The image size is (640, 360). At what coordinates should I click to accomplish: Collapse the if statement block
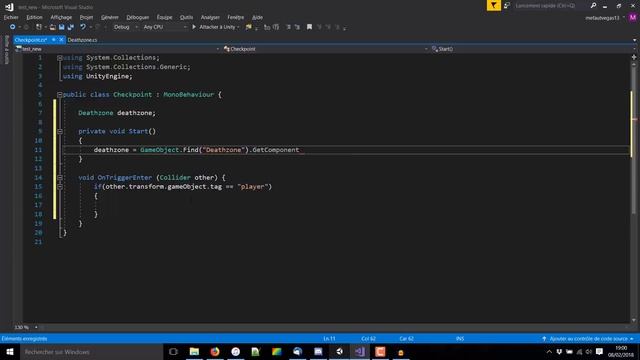pos(60,187)
